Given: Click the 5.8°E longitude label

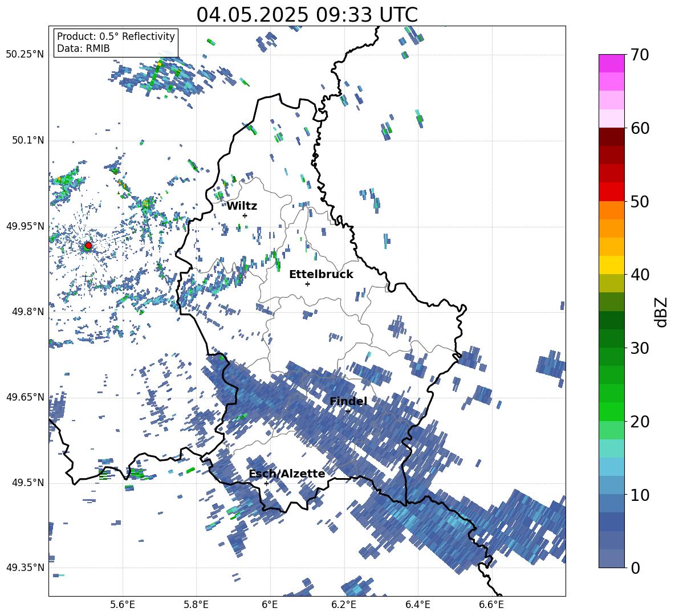Looking at the screenshot, I should [x=196, y=605].
